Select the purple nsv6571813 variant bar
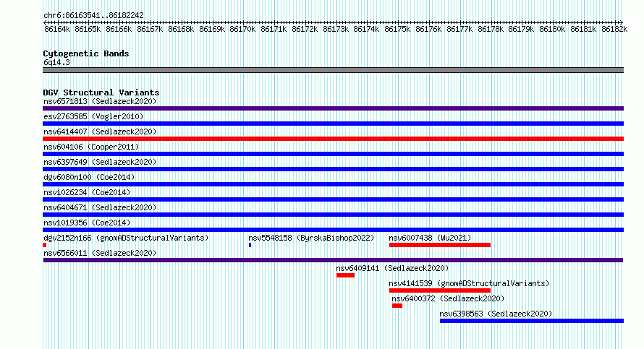 point(333,108)
